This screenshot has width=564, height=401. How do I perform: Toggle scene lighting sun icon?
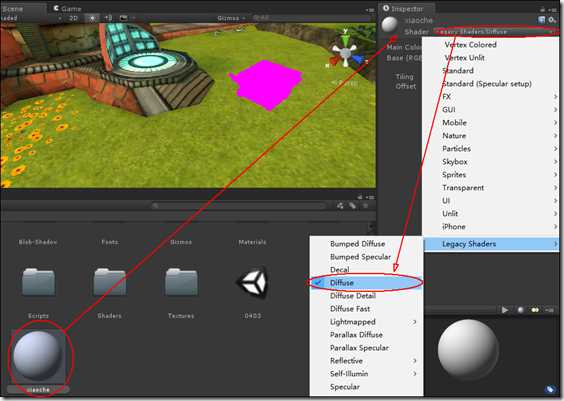(x=92, y=18)
